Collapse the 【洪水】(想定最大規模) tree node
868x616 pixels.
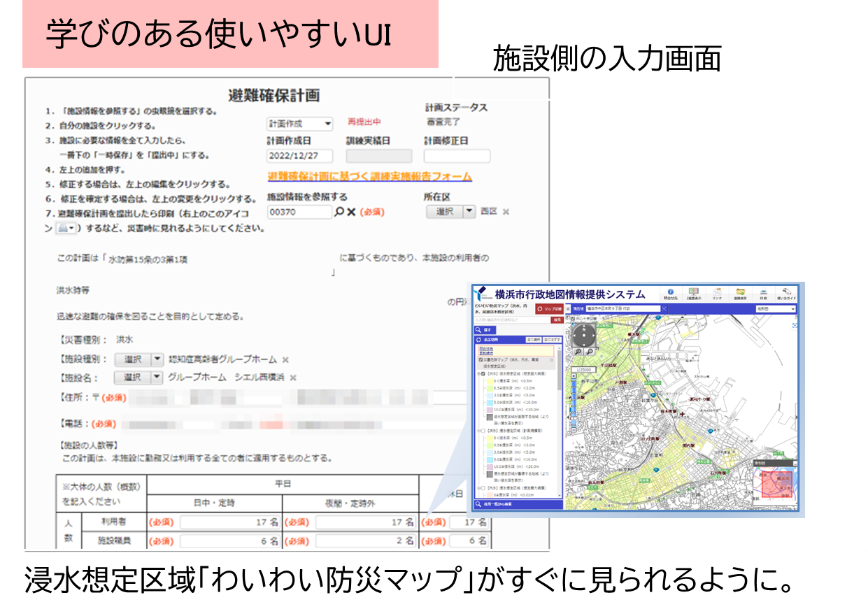tap(478, 373)
